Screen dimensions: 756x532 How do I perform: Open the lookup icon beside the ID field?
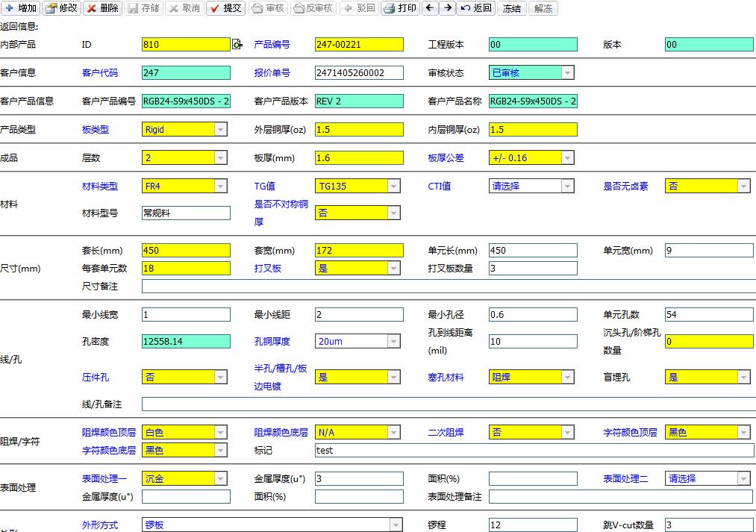click(237, 45)
